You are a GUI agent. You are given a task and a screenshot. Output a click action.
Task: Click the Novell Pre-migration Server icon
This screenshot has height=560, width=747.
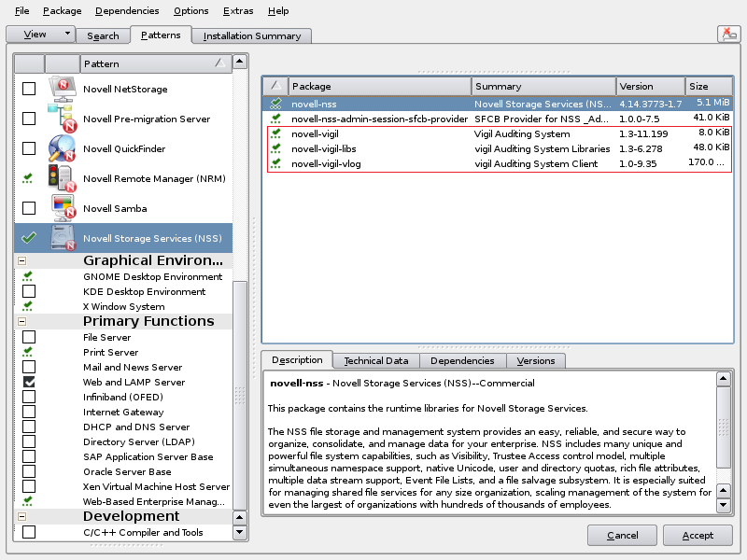coord(63,119)
